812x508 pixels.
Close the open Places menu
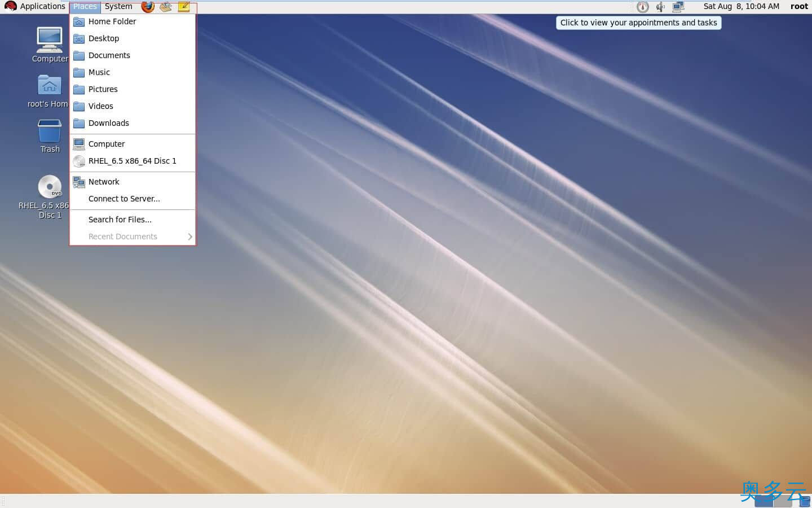85,6
